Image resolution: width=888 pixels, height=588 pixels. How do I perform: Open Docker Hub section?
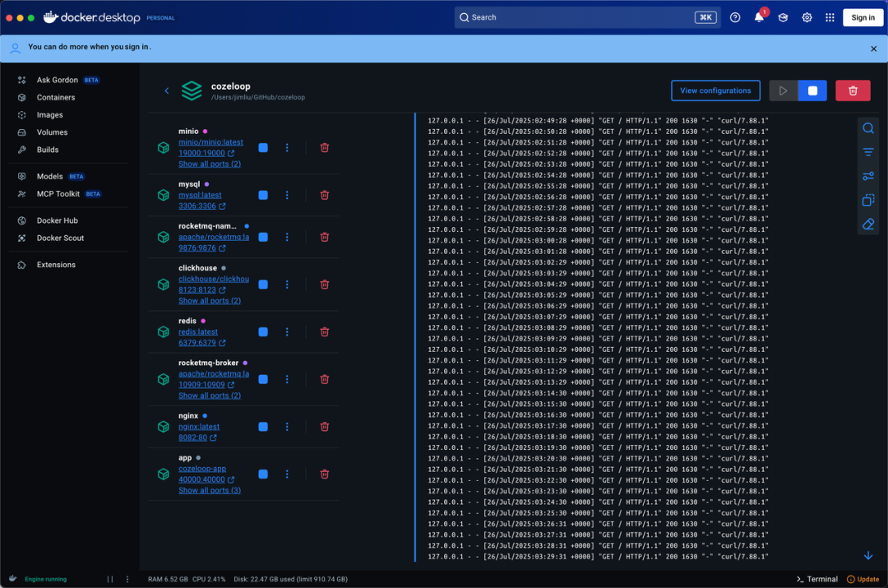click(58, 221)
